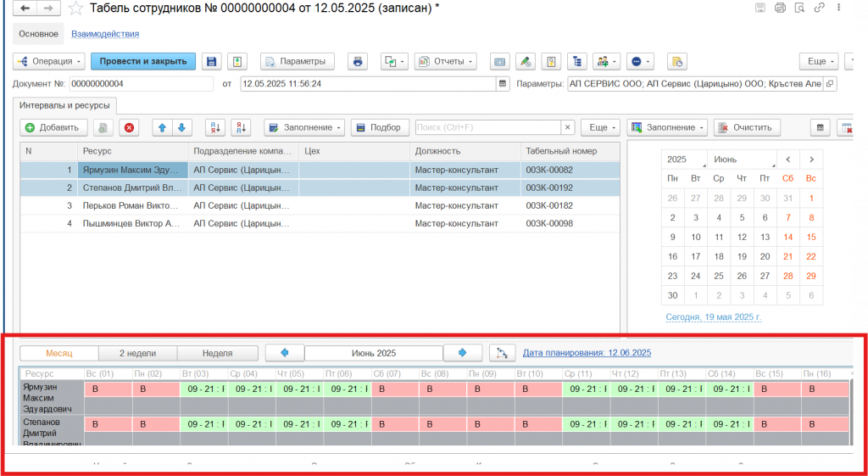Switch the schedule view to Неделя
The height and width of the screenshot is (476, 868).
[218, 353]
